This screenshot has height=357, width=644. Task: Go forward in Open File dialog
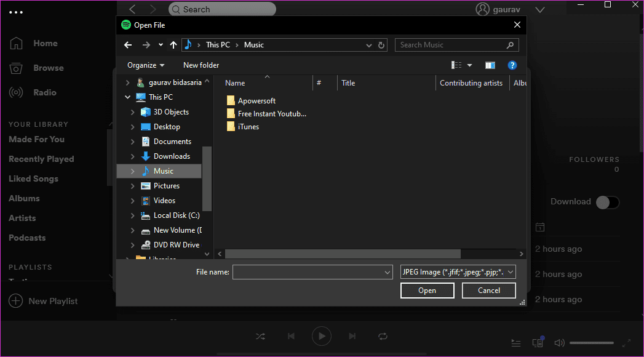[146, 45]
